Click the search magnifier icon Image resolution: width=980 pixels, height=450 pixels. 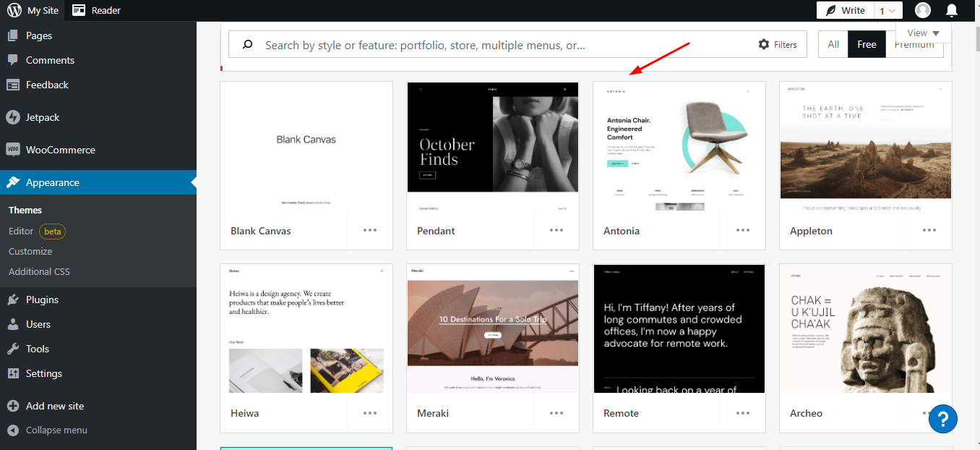click(x=247, y=45)
